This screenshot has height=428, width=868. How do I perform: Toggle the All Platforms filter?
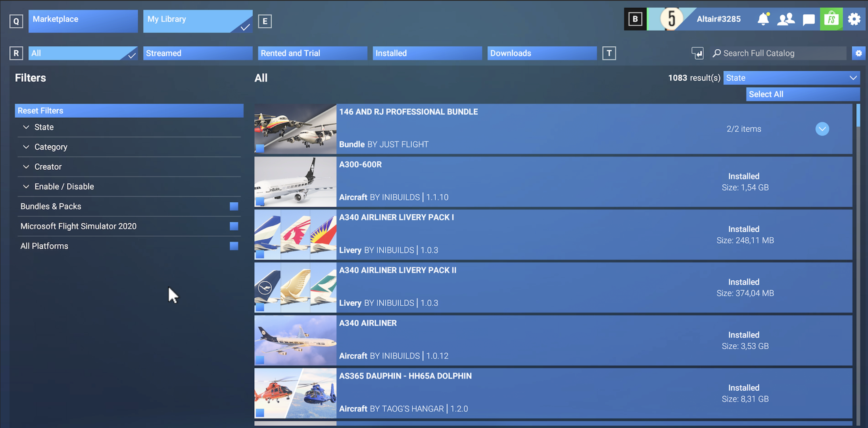(234, 246)
